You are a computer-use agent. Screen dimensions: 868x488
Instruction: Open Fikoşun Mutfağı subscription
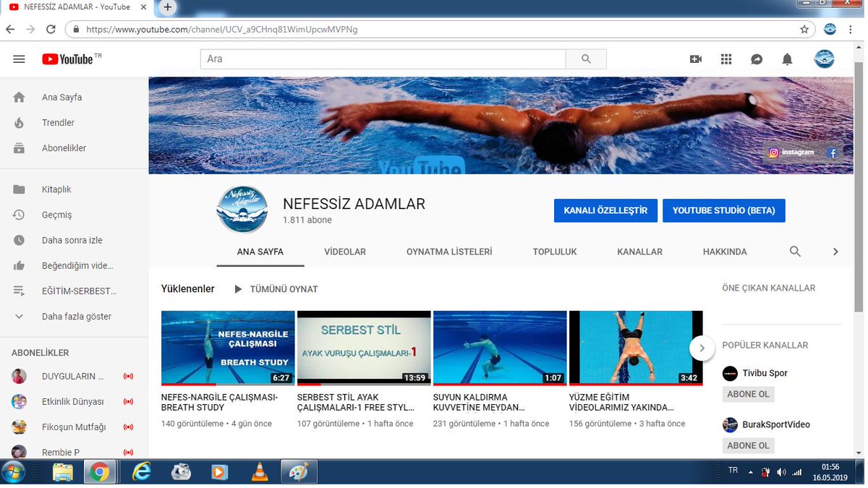point(74,427)
